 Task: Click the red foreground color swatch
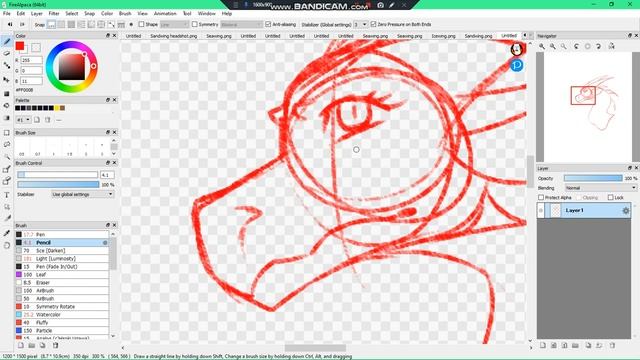[x=20, y=46]
